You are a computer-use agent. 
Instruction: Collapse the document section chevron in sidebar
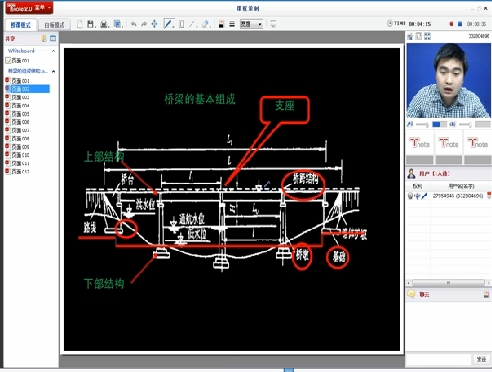(53, 71)
